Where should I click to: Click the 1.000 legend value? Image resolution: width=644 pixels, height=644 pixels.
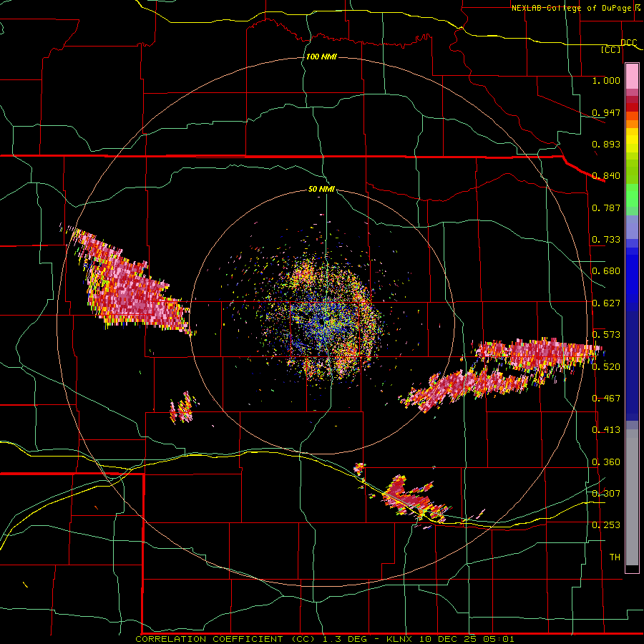pos(606,80)
